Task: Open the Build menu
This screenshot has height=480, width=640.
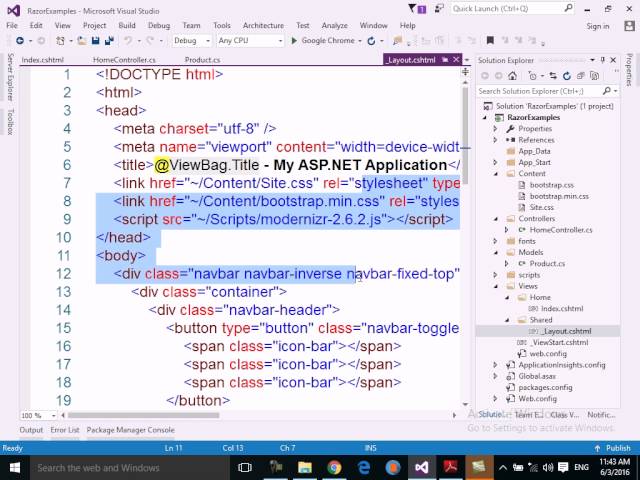Action: [127, 25]
